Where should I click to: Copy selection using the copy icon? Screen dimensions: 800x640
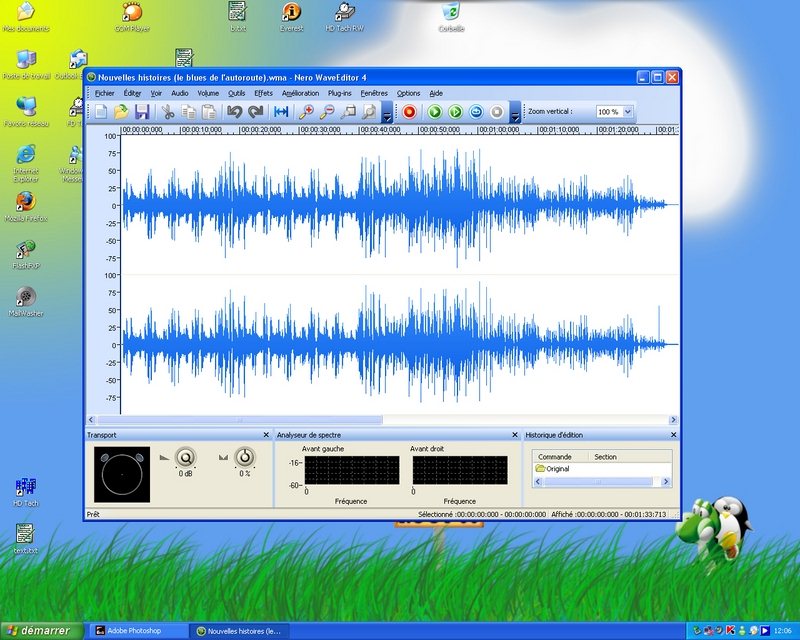[x=188, y=112]
